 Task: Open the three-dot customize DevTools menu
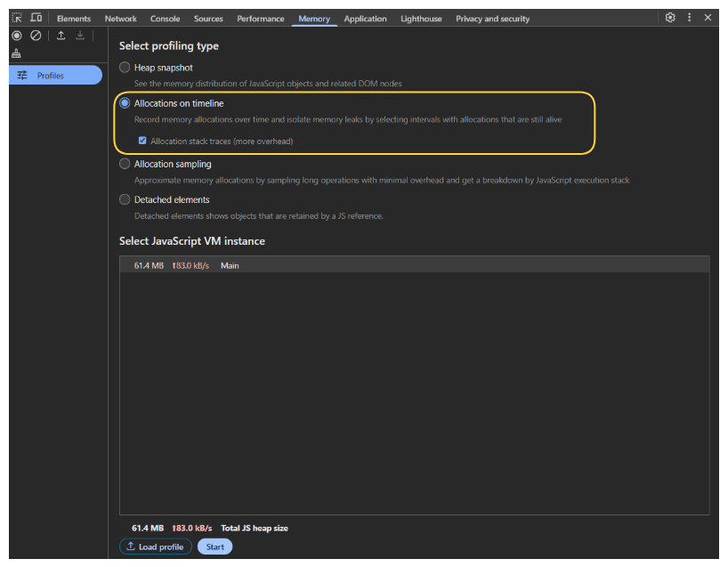point(689,18)
